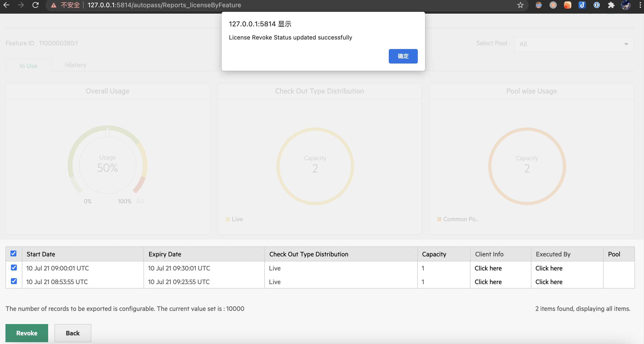Uncheck the 10 Jul 21 08:53:55 row checkbox
The height and width of the screenshot is (344, 644).
14,281
